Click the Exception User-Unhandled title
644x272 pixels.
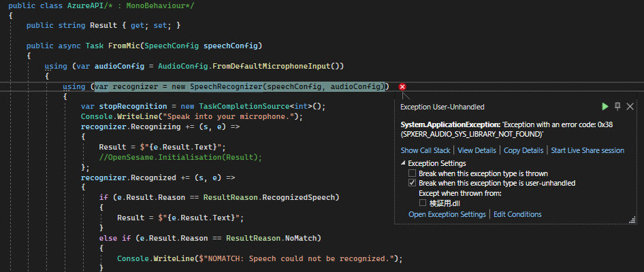[442, 107]
